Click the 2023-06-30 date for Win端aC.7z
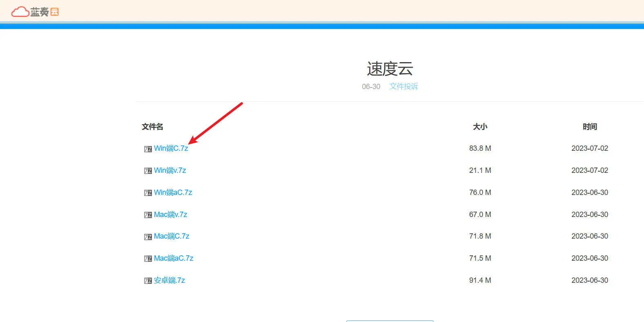The image size is (644, 322). pyautogui.click(x=590, y=192)
